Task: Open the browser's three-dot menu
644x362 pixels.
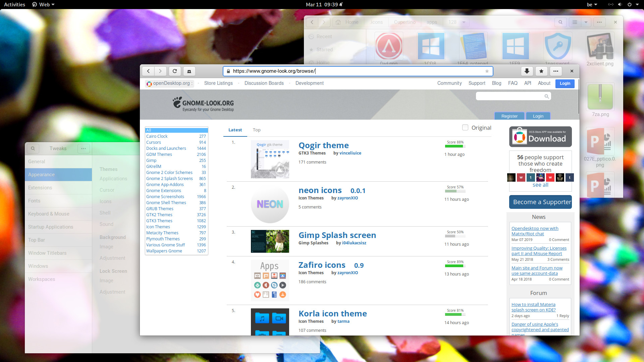Action: tap(556, 71)
